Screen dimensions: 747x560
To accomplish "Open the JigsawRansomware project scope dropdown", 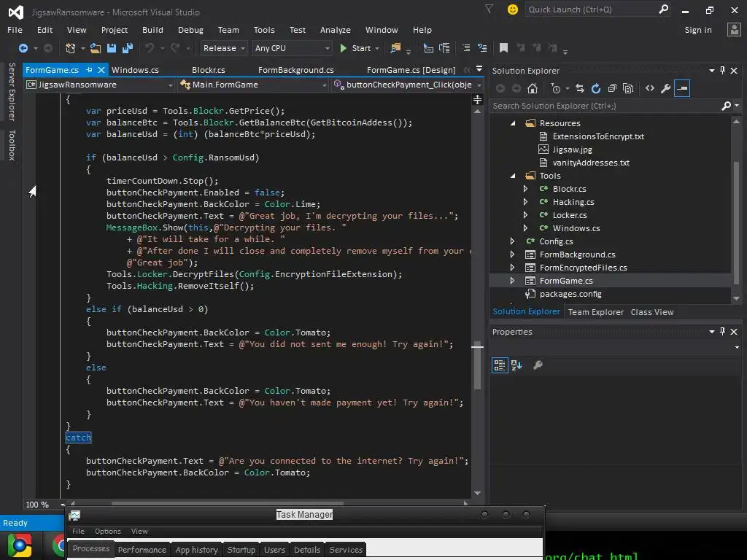I will [99, 85].
